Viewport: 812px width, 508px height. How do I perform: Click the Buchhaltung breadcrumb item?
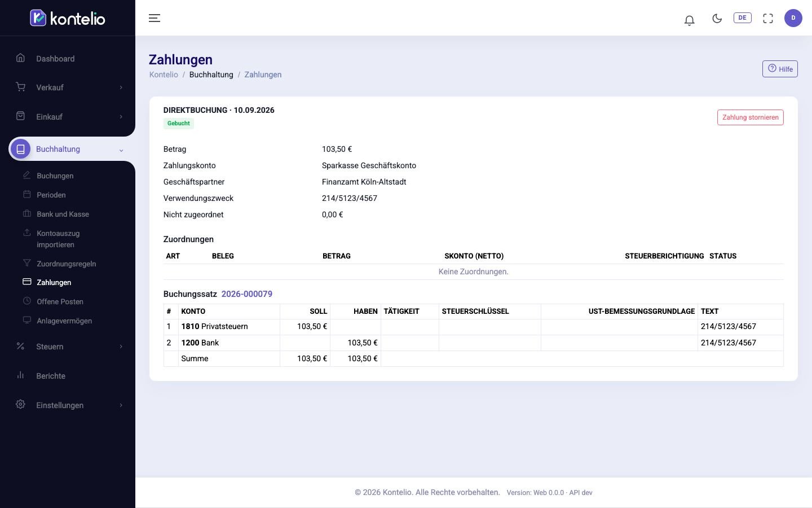211,75
